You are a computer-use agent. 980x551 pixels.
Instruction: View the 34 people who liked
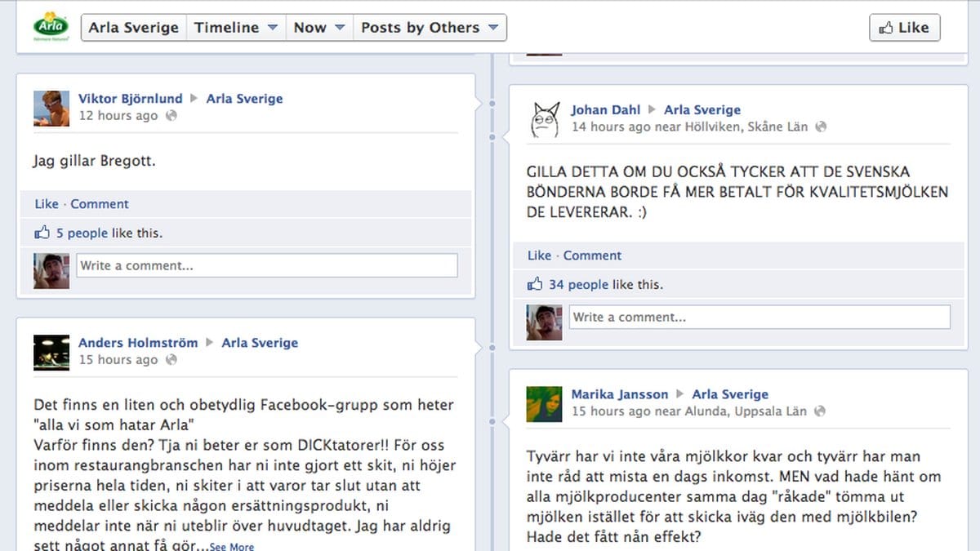[578, 284]
